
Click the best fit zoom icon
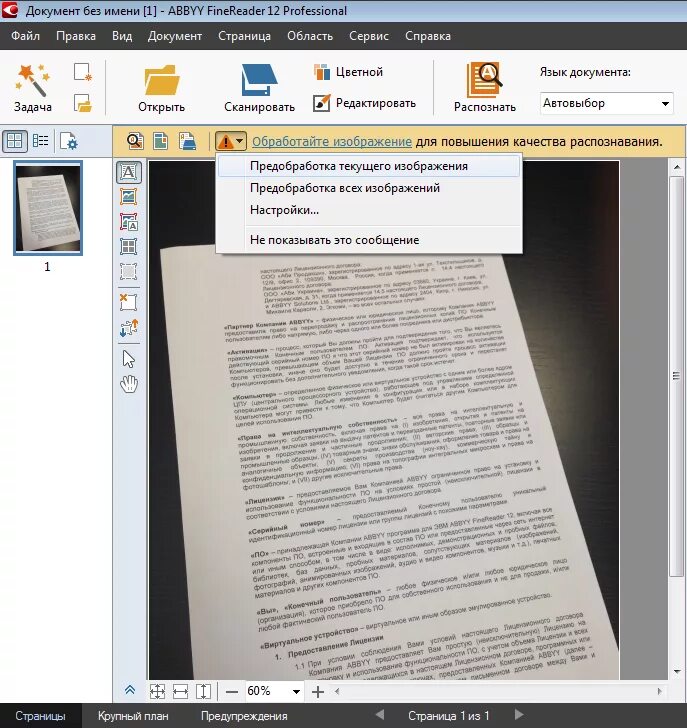coord(157,692)
